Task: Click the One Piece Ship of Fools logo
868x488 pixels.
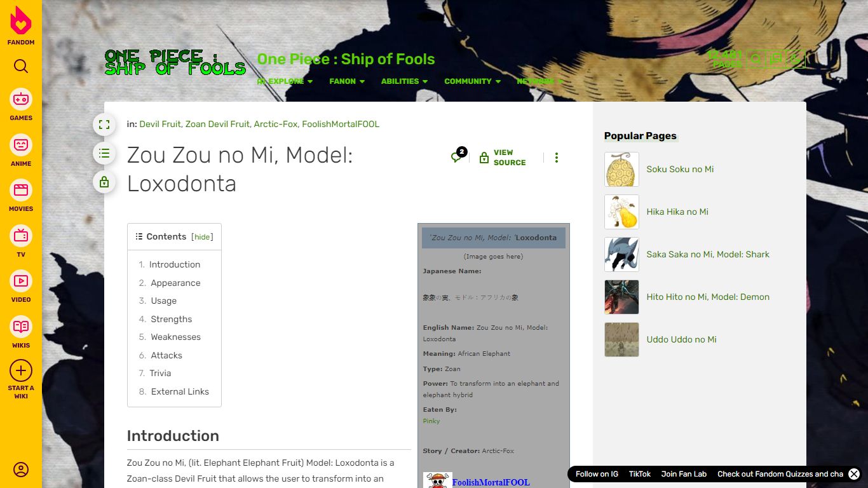Action: pos(175,62)
